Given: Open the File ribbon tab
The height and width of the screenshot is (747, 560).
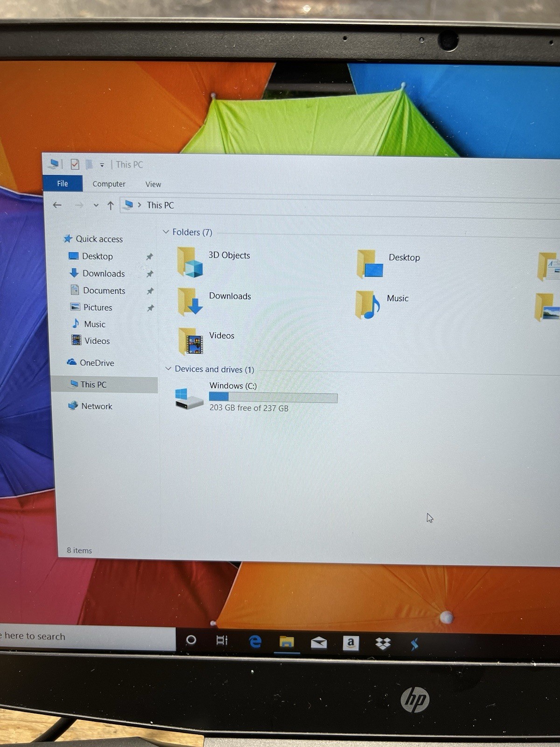Looking at the screenshot, I should tap(63, 183).
